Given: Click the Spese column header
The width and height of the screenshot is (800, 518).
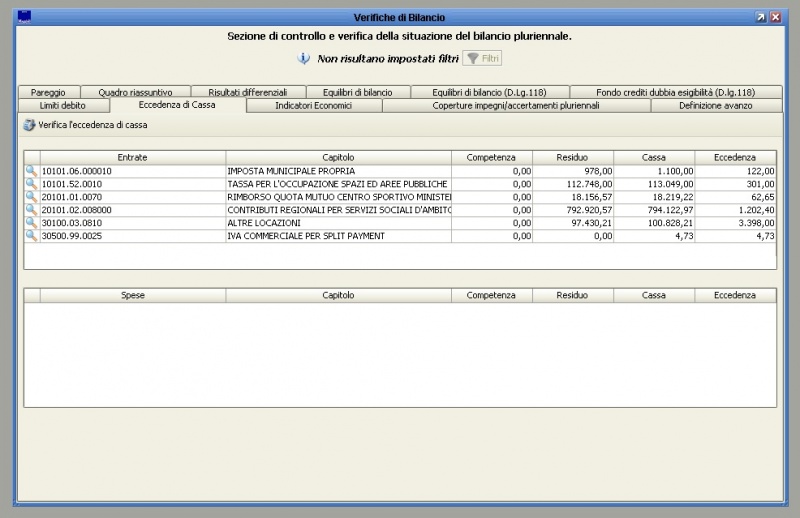Looking at the screenshot, I should tap(132, 296).
